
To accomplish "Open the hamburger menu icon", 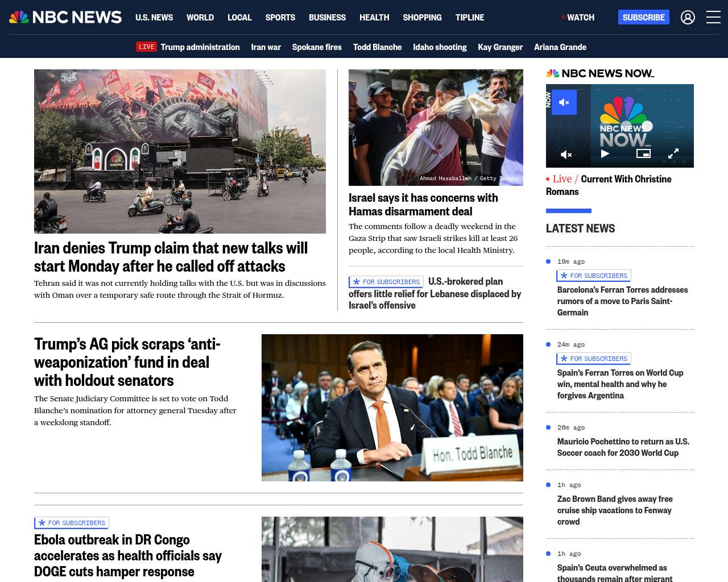I will pyautogui.click(x=713, y=18).
